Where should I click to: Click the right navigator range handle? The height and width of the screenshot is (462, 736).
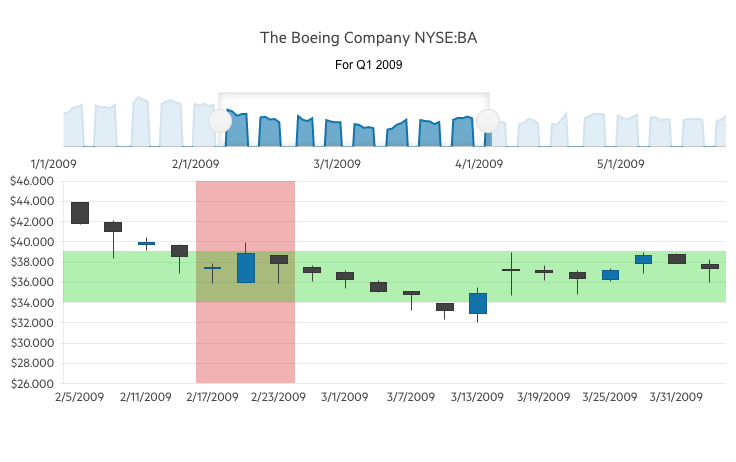[x=488, y=121]
